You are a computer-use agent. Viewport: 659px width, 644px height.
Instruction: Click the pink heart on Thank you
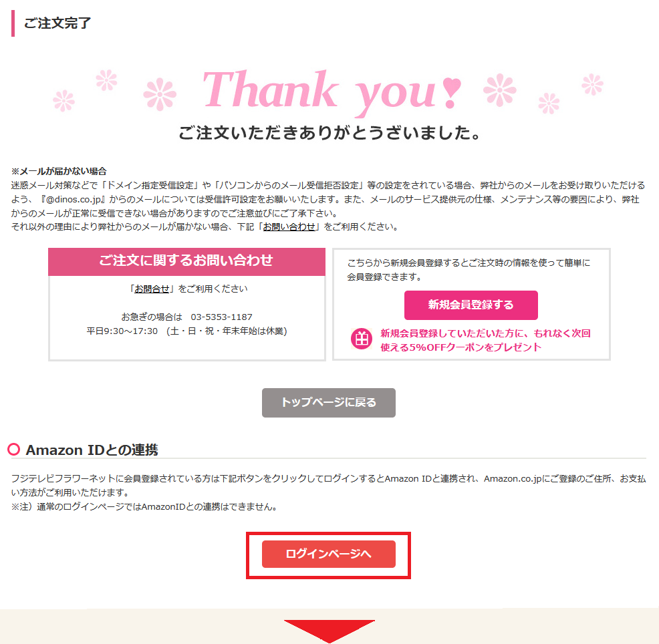[452, 92]
